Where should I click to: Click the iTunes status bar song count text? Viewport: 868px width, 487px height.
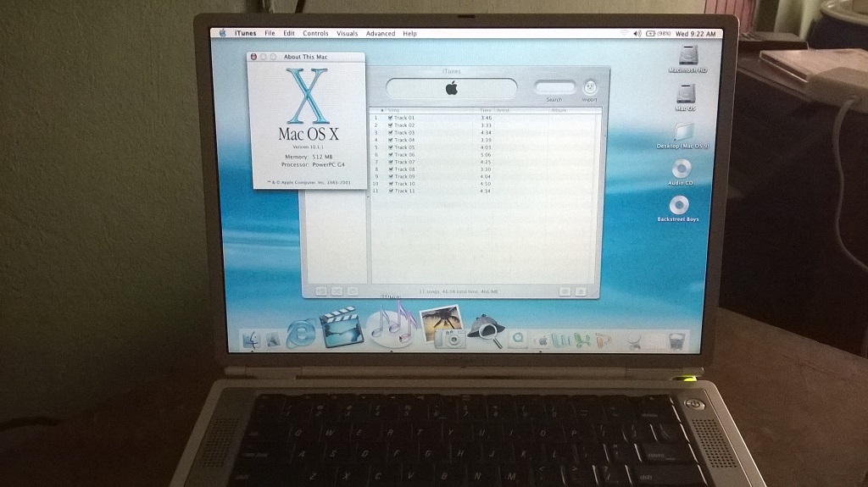click(x=459, y=291)
